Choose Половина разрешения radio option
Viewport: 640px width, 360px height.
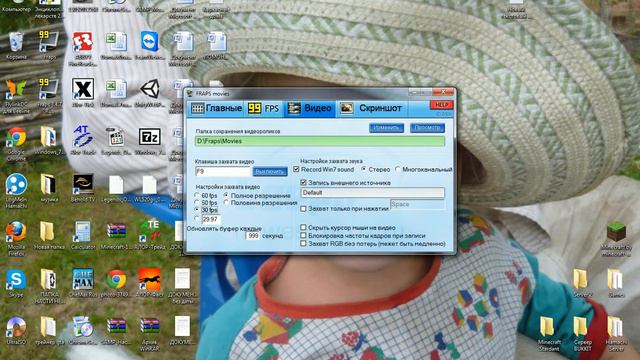pos(226,203)
